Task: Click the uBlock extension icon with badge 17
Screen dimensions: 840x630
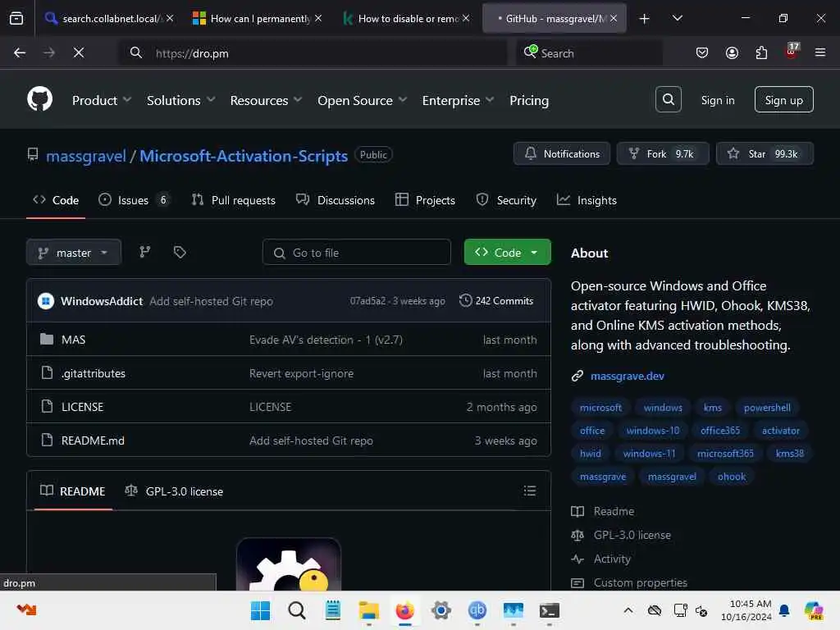Action: coord(792,52)
